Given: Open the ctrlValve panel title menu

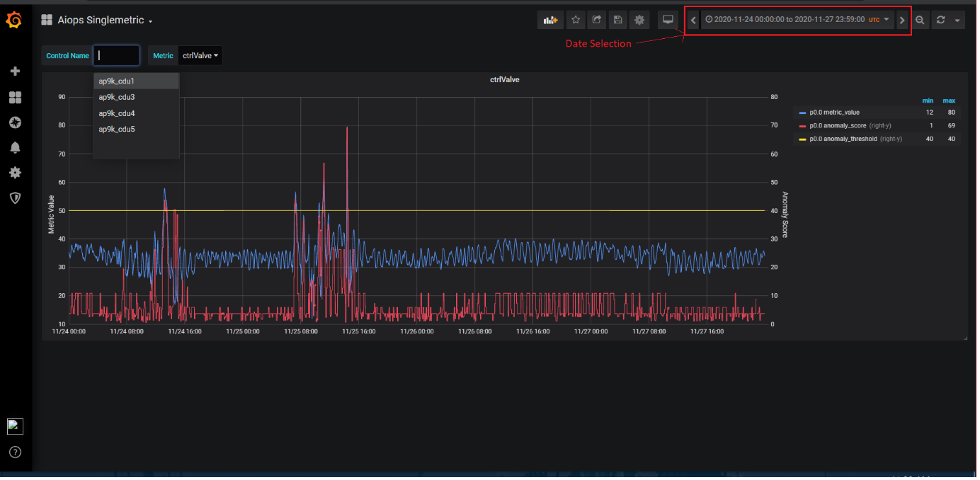Looking at the screenshot, I should pyautogui.click(x=504, y=80).
